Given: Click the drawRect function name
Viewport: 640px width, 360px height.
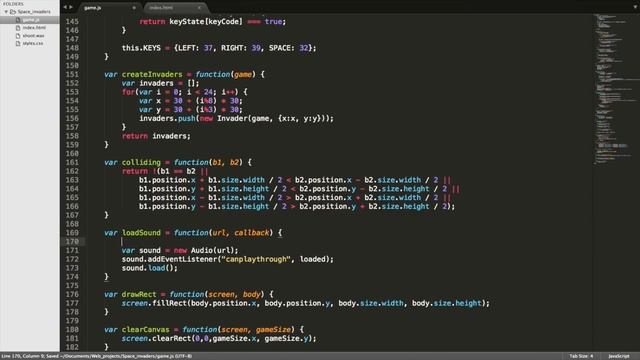Looking at the screenshot, I should coord(139,294).
